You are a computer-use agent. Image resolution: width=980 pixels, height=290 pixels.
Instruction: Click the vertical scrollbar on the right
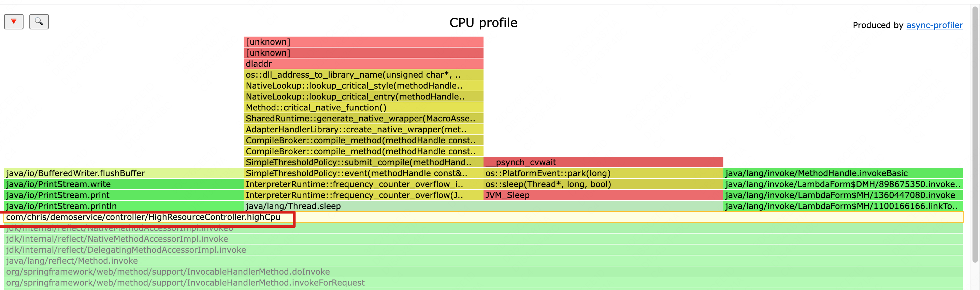tap(975, 133)
